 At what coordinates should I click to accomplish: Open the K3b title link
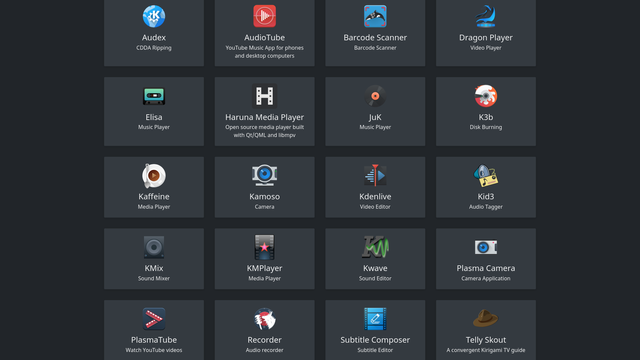tap(486, 117)
